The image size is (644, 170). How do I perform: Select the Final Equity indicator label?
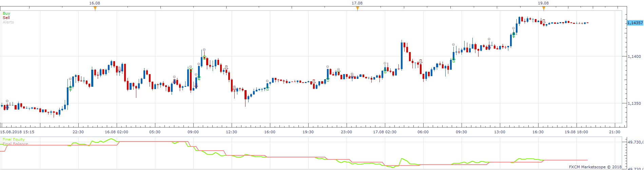click(14, 139)
